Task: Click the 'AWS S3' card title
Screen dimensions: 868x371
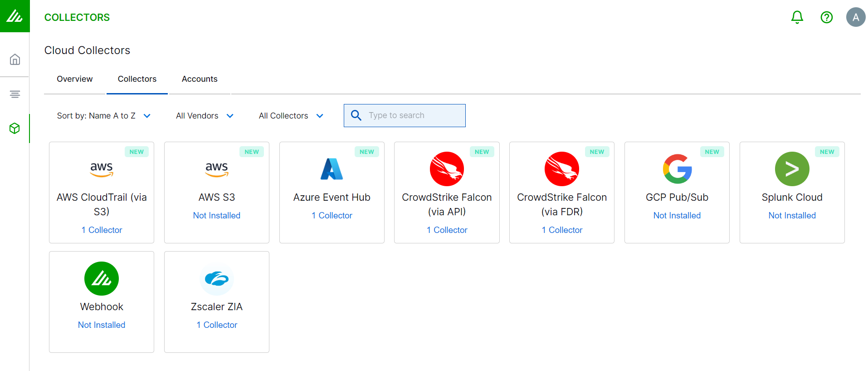Action: tap(217, 197)
